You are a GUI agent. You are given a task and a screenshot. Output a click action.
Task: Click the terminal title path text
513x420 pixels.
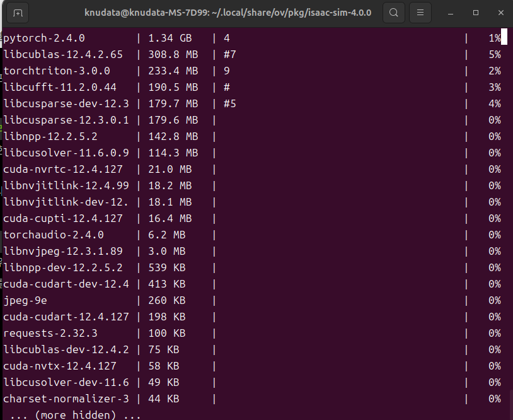(x=228, y=13)
